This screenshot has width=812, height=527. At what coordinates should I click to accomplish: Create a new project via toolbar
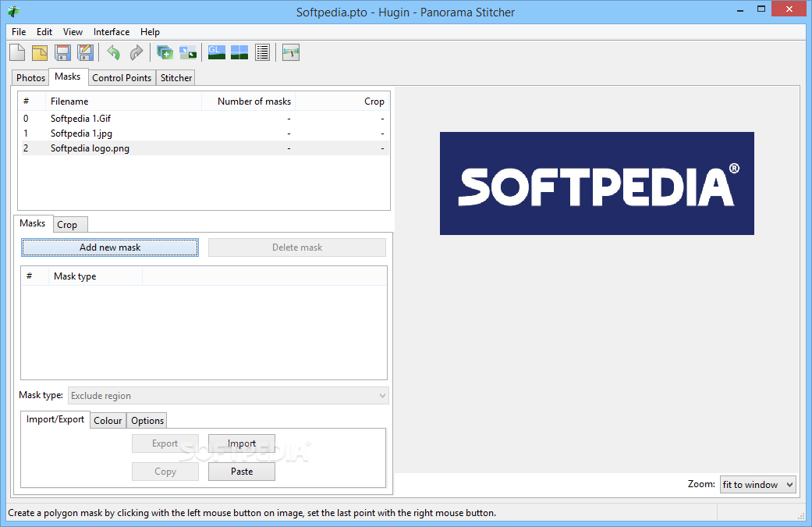click(x=17, y=52)
